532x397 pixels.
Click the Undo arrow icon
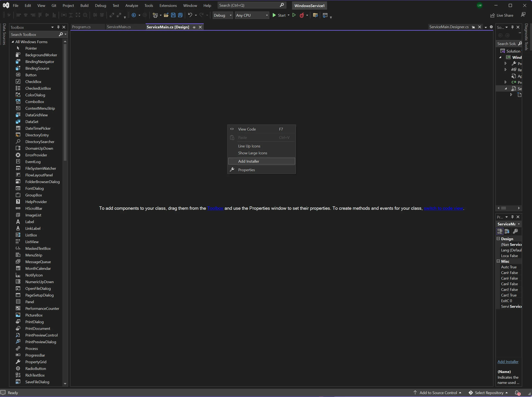190,15
